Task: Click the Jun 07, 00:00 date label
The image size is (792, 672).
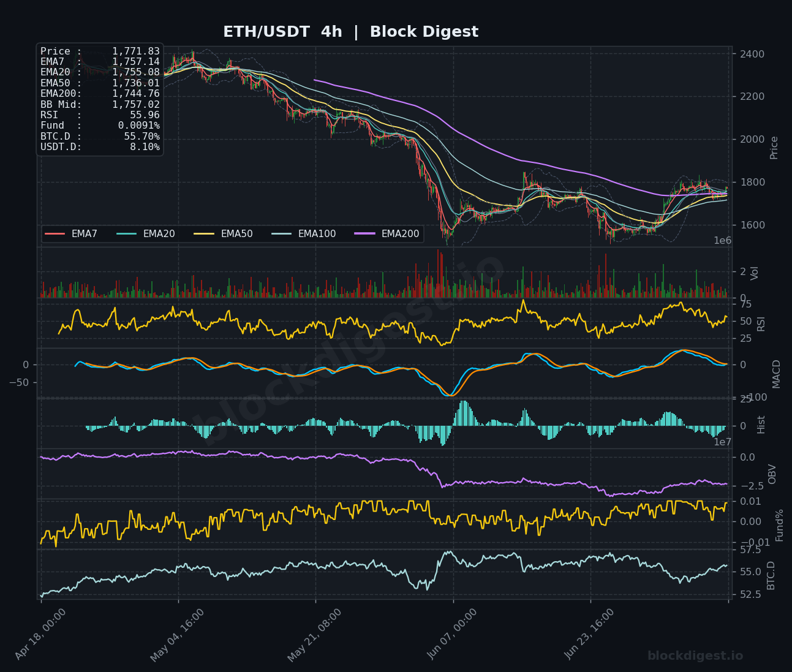Action: pyautogui.click(x=451, y=633)
